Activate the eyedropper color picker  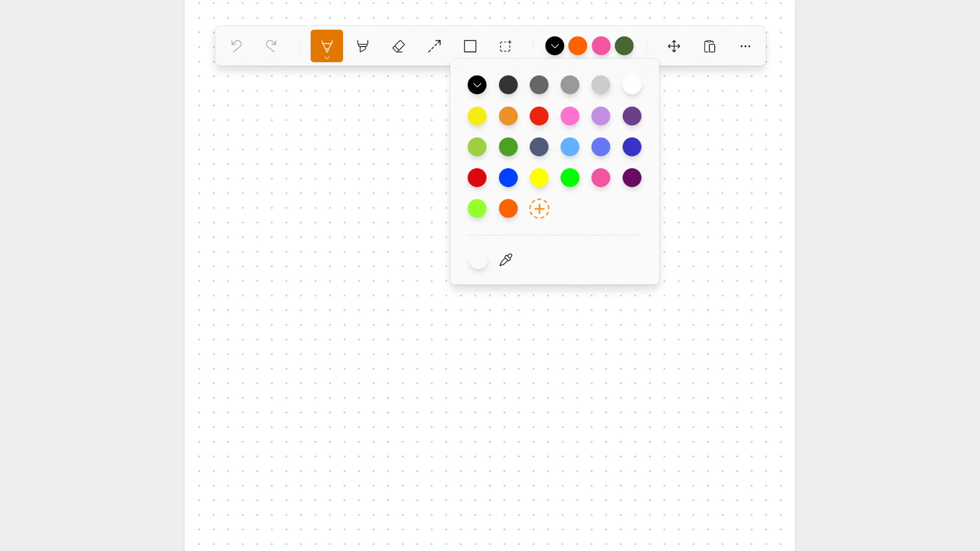(506, 260)
